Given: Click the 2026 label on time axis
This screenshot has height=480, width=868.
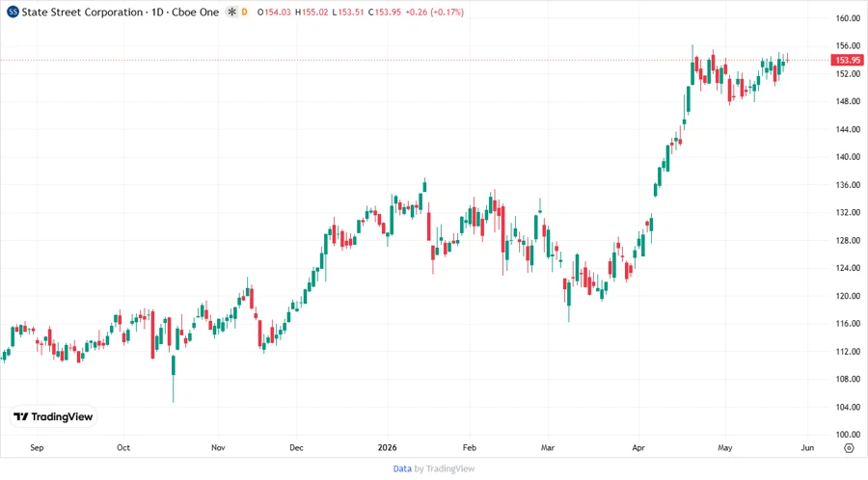Looking at the screenshot, I should [x=387, y=448].
